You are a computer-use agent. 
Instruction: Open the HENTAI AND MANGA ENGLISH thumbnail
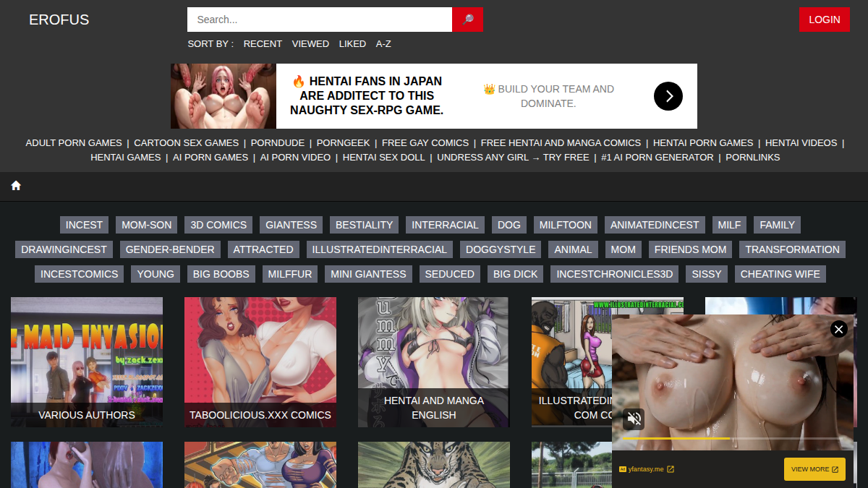[x=434, y=361]
